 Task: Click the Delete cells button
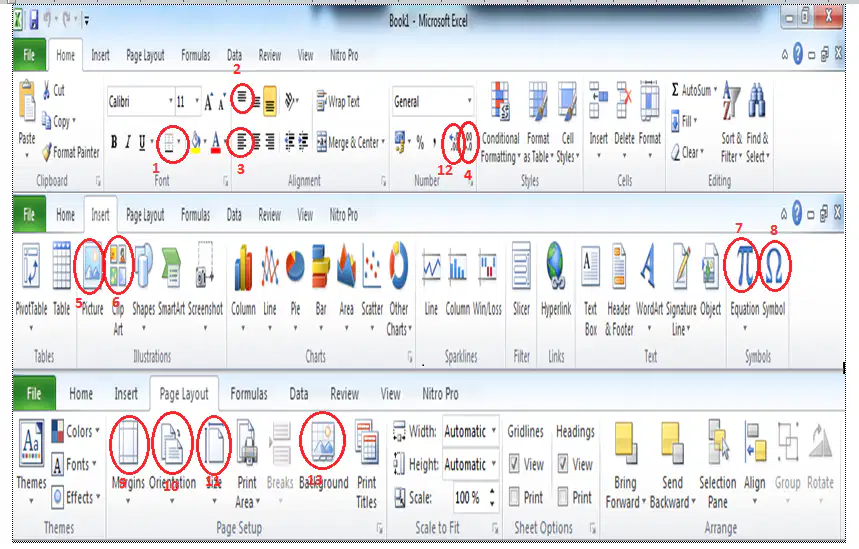click(x=624, y=121)
